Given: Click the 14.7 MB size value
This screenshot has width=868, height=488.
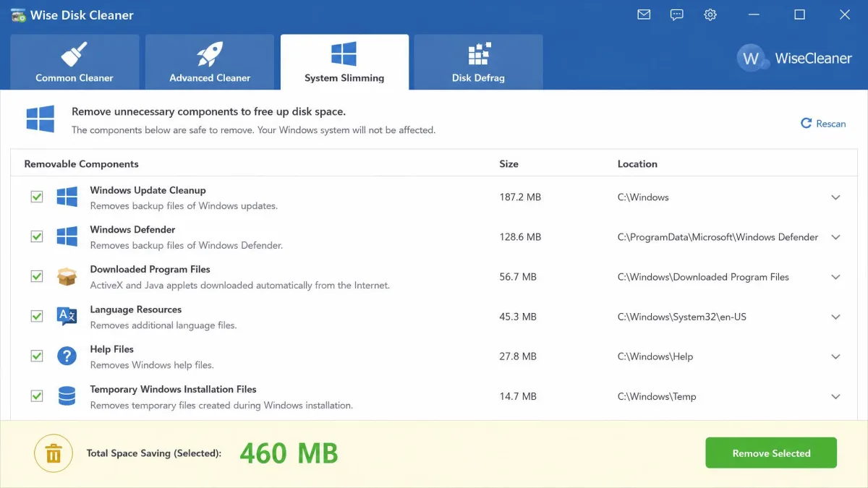Looking at the screenshot, I should click(518, 396).
